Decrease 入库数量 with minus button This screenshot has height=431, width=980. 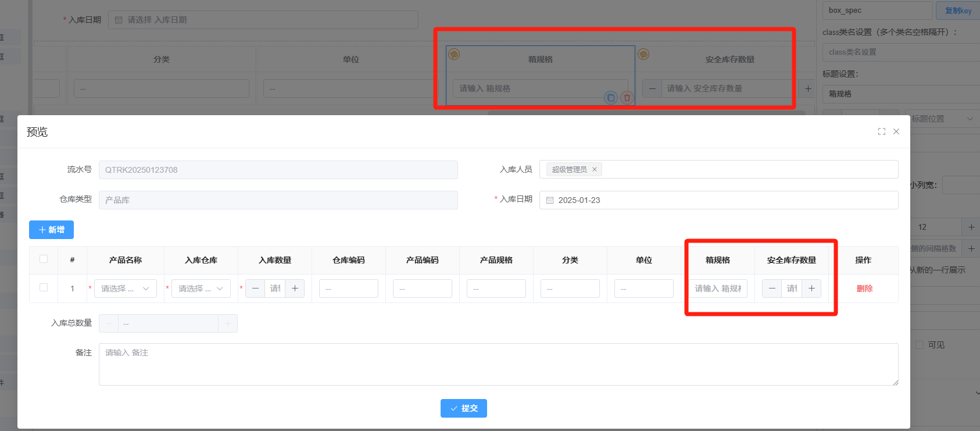coord(255,288)
